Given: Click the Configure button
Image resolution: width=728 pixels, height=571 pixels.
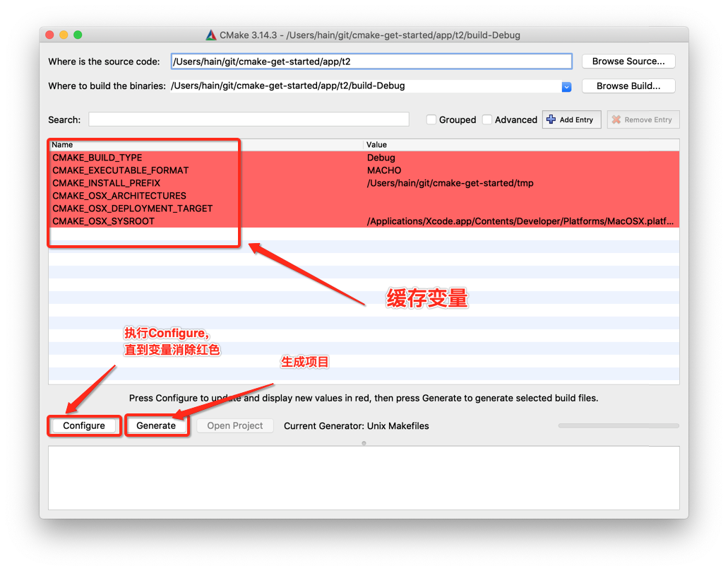Looking at the screenshot, I should (84, 425).
